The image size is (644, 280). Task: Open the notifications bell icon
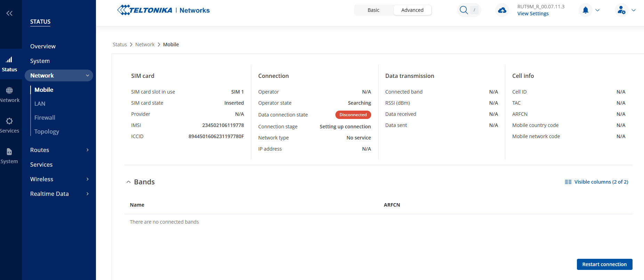586,10
